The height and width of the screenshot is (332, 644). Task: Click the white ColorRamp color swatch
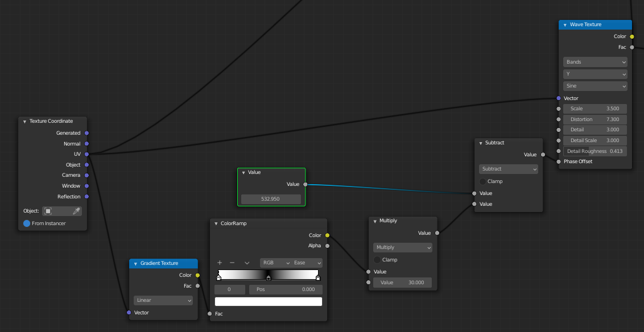(269, 302)
